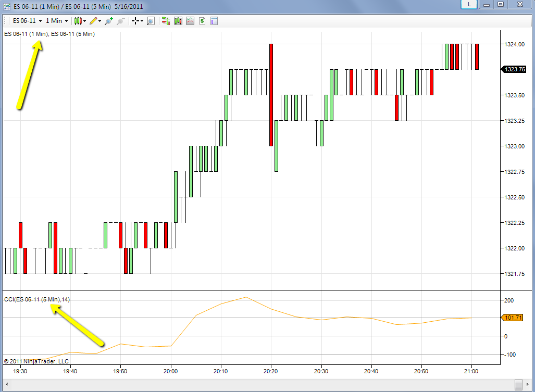535x392 pixels.
Task: Click the 1323.00 price axis label
Action: click(x=515, y=146)
